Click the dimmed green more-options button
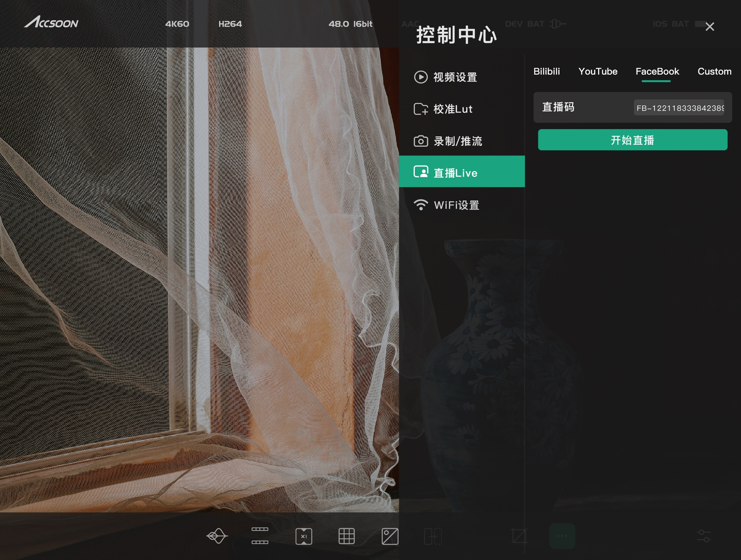 562,536
